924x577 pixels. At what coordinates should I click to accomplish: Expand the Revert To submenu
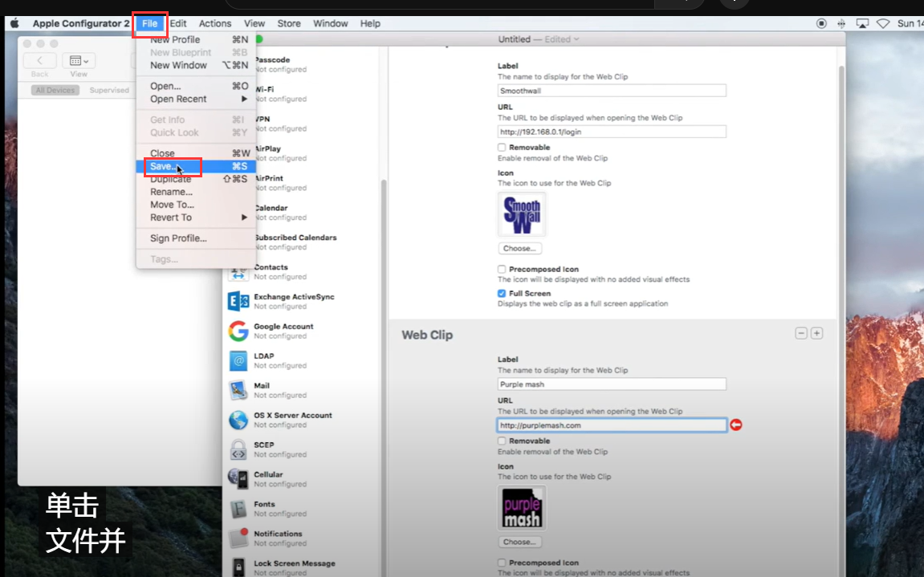[196, 217]
